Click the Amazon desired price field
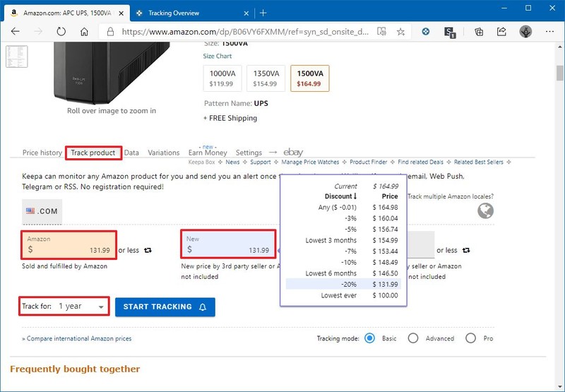 click(x=69, y=245)
